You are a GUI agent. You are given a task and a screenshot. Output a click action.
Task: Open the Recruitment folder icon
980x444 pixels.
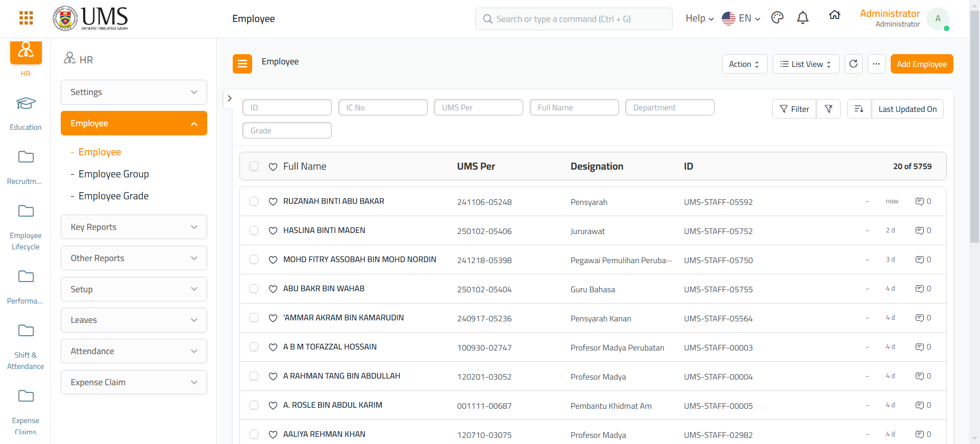pos(26,157)
